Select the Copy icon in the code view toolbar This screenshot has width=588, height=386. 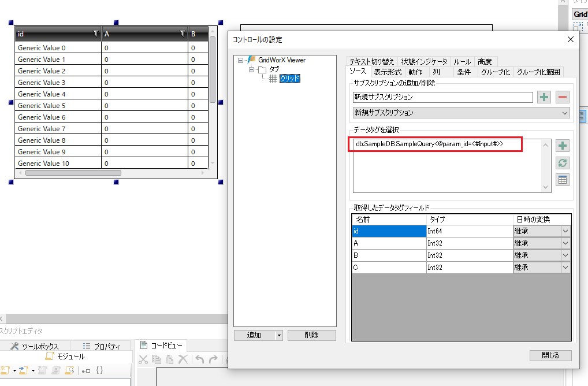point(156,359)
